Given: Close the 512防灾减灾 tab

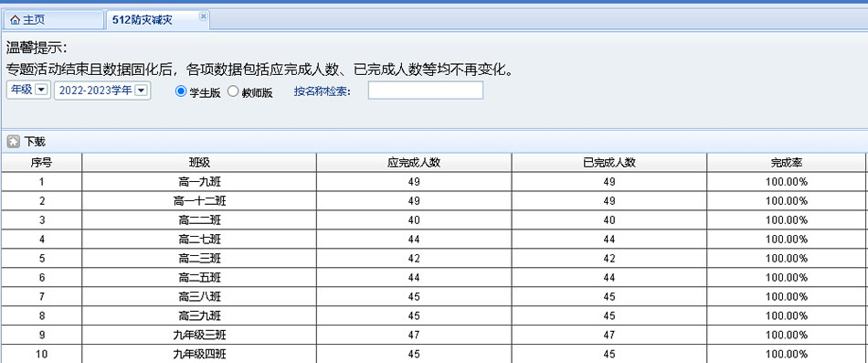Looking at the screenshot, I should click(203, 16).
